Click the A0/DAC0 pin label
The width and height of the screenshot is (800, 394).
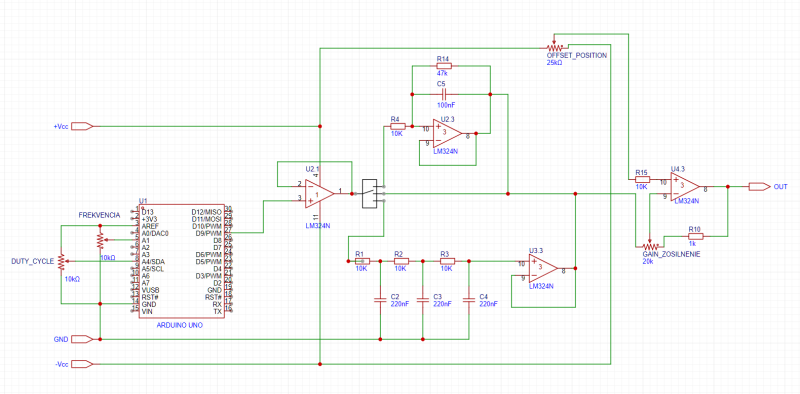(155, 233)
